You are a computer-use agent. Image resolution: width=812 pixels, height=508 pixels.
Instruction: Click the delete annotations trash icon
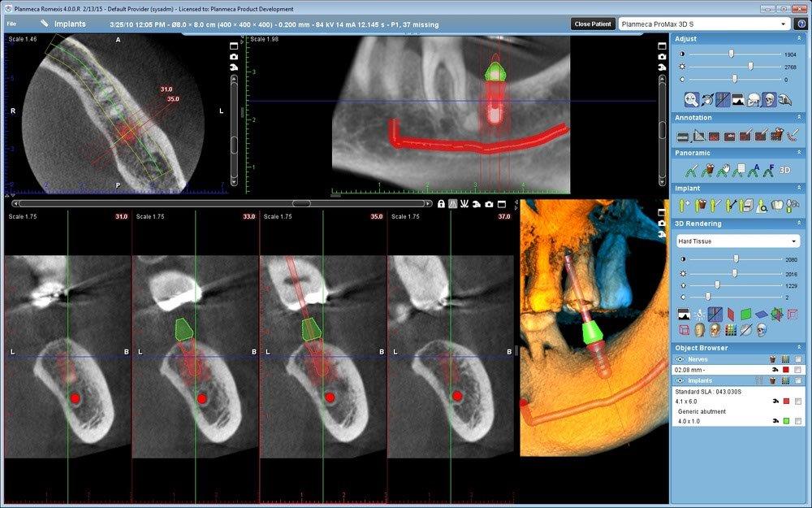(x=776, y=136)
